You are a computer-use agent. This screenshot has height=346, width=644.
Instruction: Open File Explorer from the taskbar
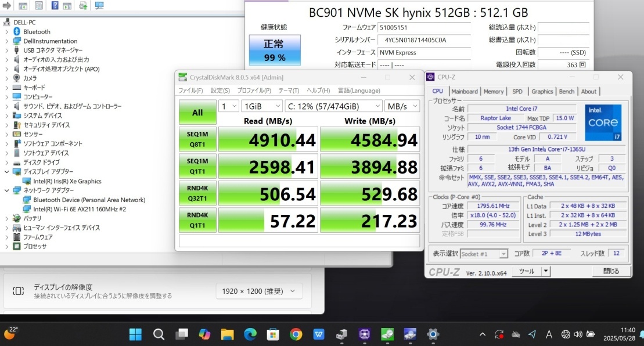pos(227,334)
